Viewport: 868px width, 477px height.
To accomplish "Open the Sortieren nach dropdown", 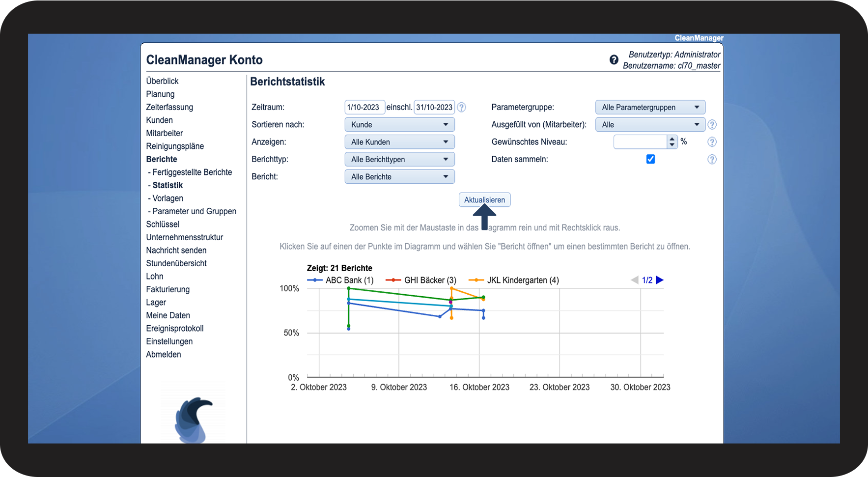I will pyautogui.click(x=399, y=125).
